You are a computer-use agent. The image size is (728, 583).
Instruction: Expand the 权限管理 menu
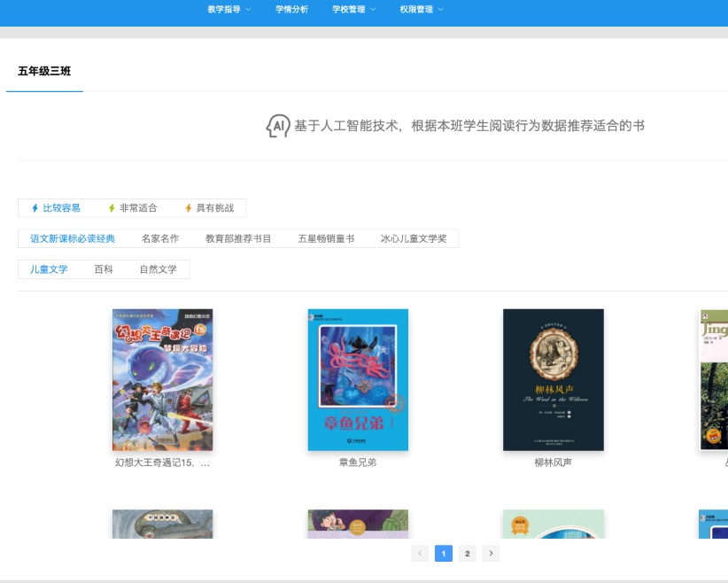click(x=422, y=9)
